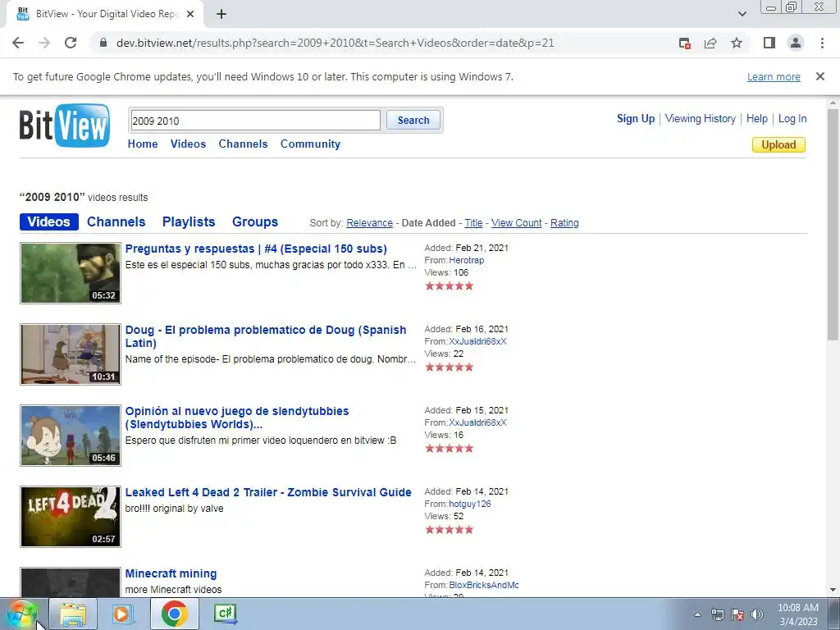
Task: Open the Learn more link
Action: [x=774, y=76]
